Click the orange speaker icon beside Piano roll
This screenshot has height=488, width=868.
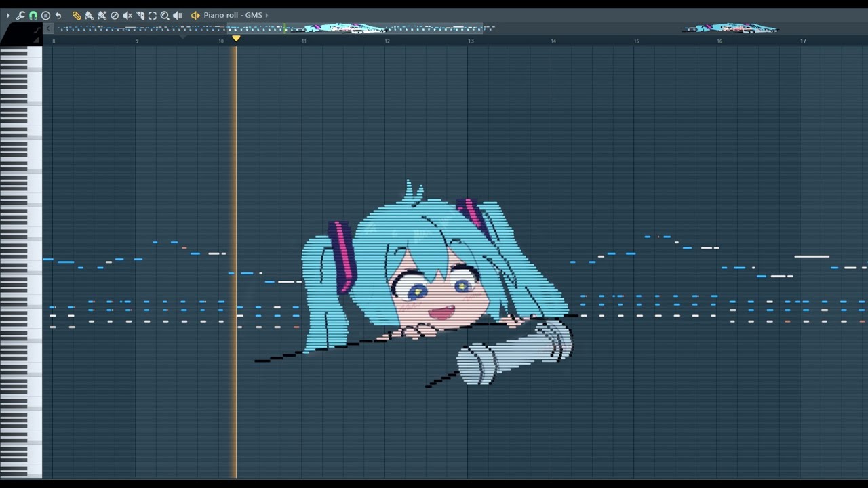click(x=195, y=16)
